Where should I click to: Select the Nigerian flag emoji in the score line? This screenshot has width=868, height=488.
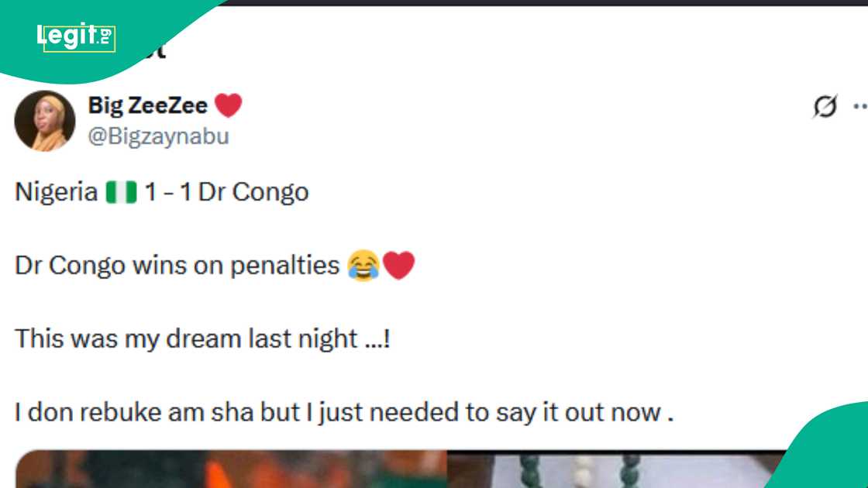(122, 191)
